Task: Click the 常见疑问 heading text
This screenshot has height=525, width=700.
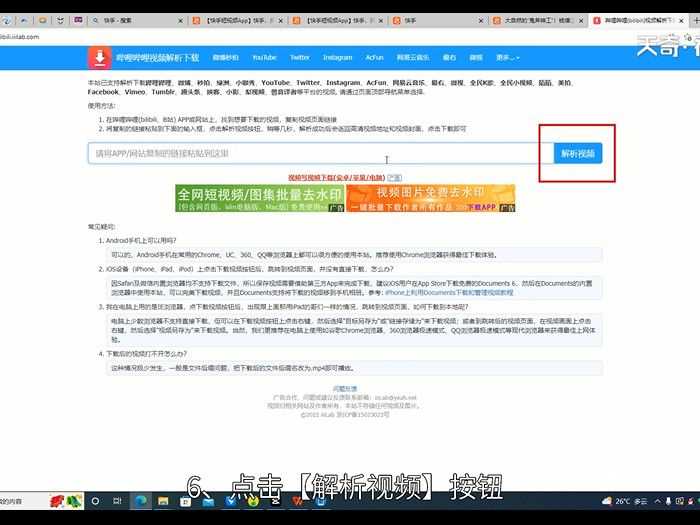Action: tap(101, 227)
